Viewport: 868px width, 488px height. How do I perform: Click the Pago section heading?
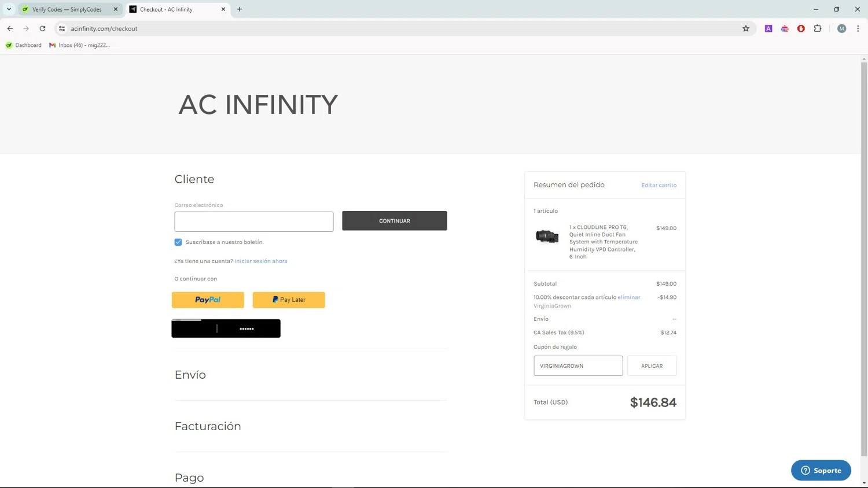click(189, 478)
